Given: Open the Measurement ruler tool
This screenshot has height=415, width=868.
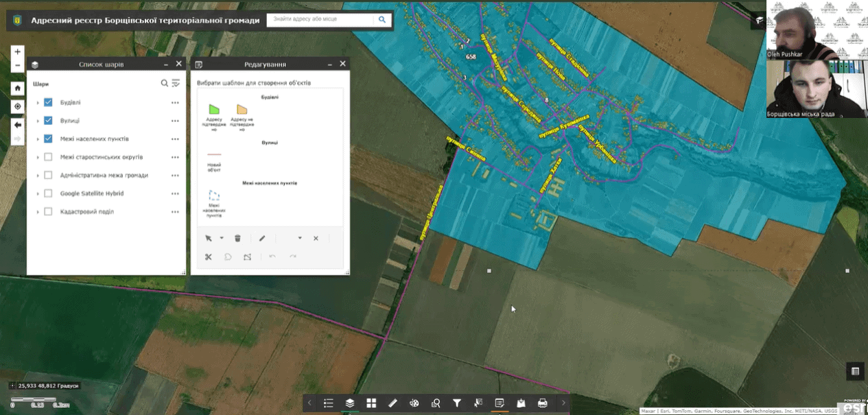Looking at the screenshot, I should tap(392, 403).
